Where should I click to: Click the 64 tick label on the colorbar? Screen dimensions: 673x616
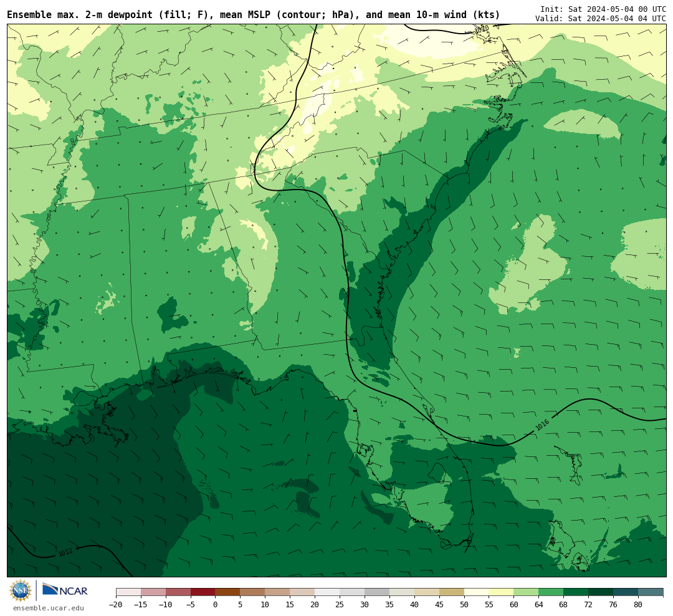click(539, 604)
